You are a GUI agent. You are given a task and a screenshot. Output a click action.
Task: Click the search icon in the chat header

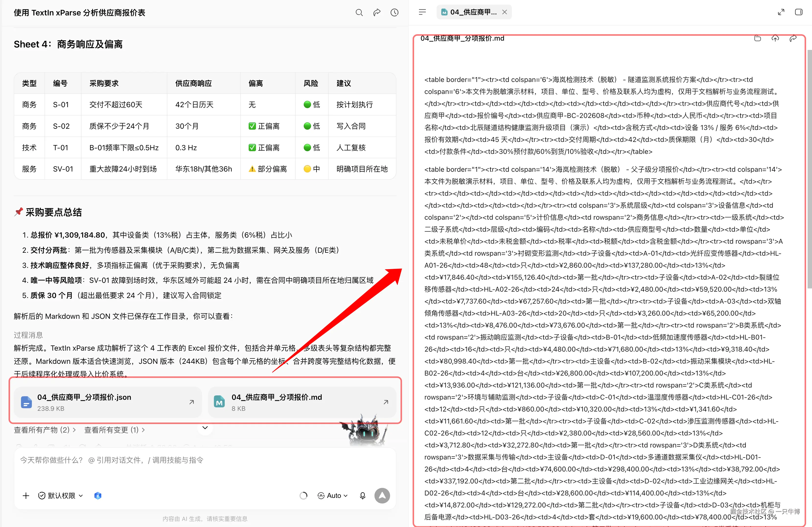click(359, 13)
